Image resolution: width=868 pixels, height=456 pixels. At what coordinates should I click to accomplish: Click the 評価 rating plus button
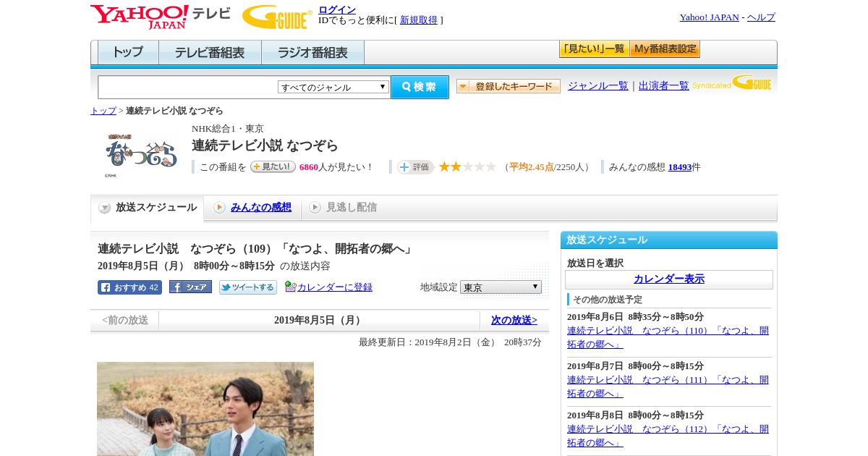(x=415, y=167)
